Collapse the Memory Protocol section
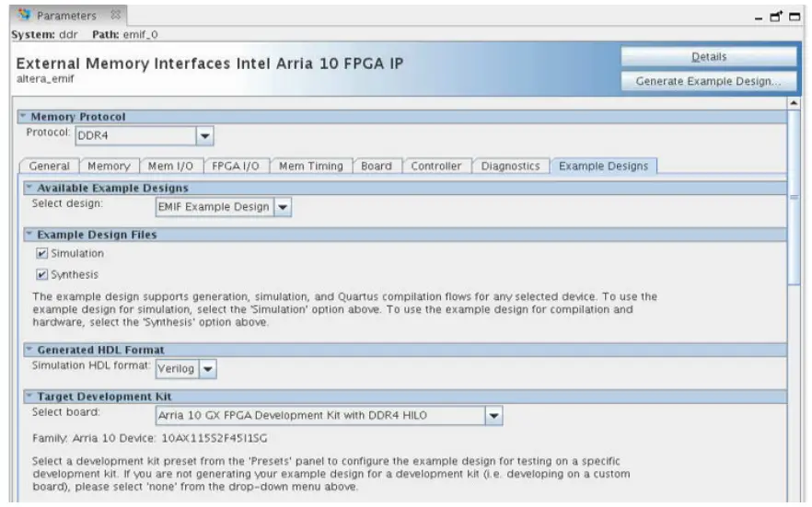Viewport: 812px width, 507px height. coord(23,117)
